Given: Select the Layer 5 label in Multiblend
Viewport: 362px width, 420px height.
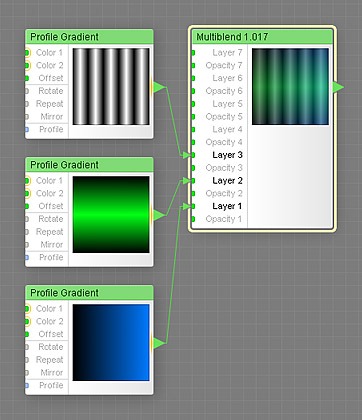Looking at the screenshot, I should point(227,104).
